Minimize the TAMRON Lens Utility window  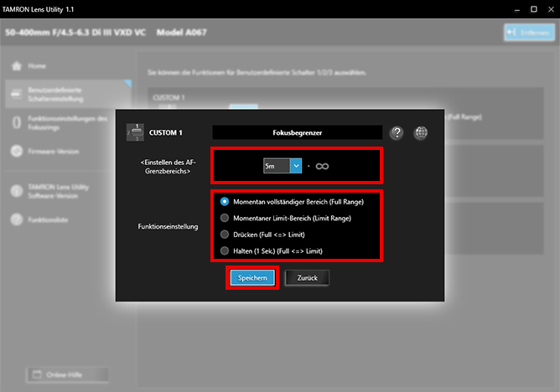point(516,9)
